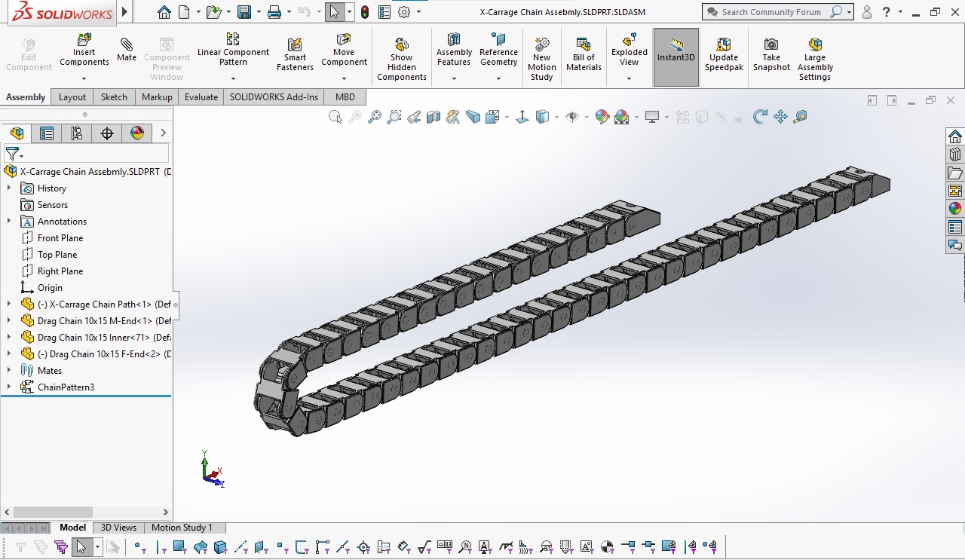Click the Section View icon
The width and height of the screenshot is (965, 560).
[433, 117]
